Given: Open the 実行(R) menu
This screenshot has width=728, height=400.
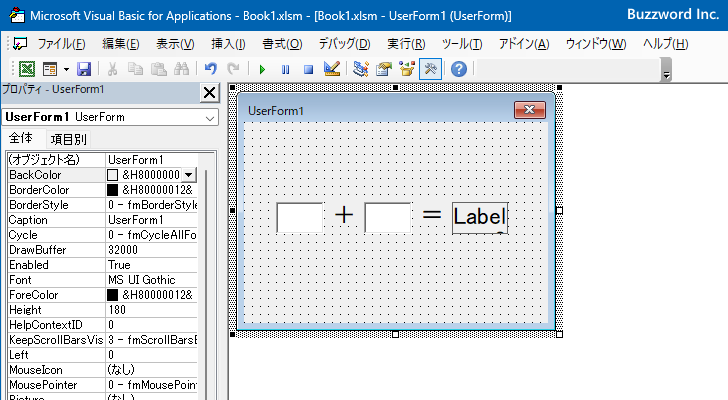Looking at the screenshot, I should 406,44.
